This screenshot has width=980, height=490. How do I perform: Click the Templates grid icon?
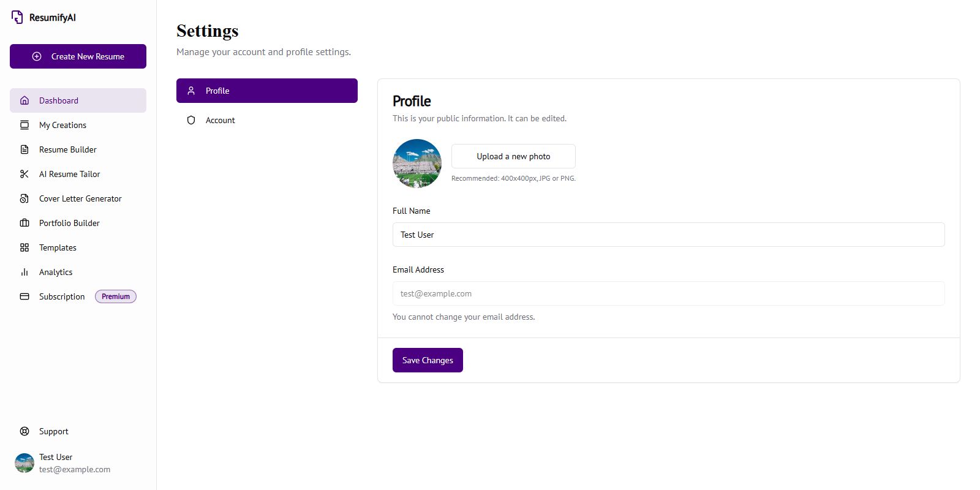coord(24,247)
